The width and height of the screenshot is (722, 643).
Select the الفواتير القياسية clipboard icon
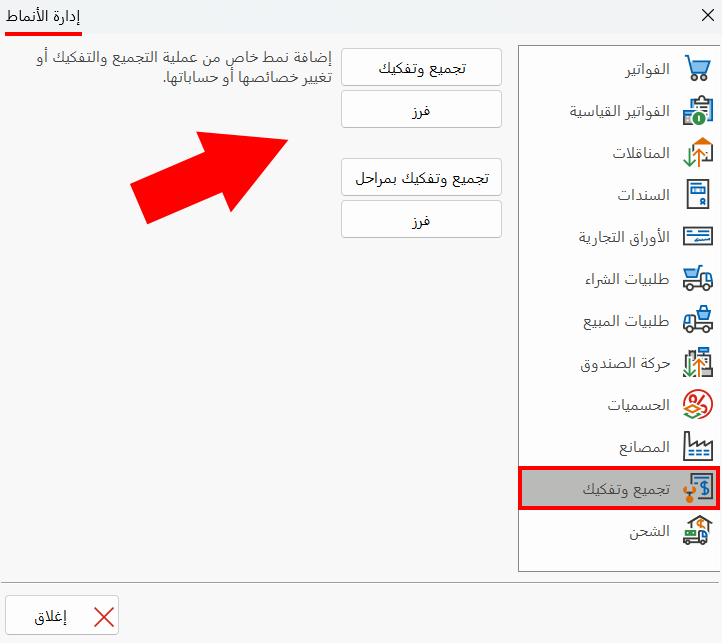click(698, 111)
